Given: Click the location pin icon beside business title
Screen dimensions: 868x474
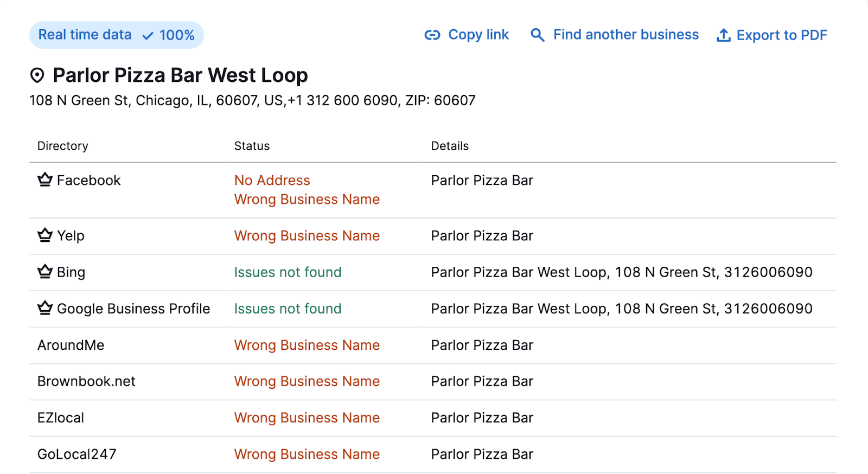Looking at the screenshot, I should point(37,75).
